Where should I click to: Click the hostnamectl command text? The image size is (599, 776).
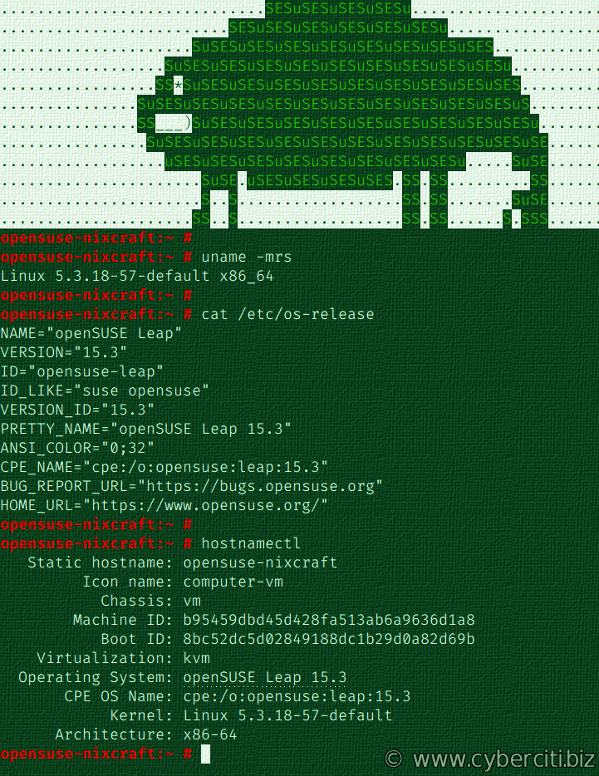pos(251,543)
